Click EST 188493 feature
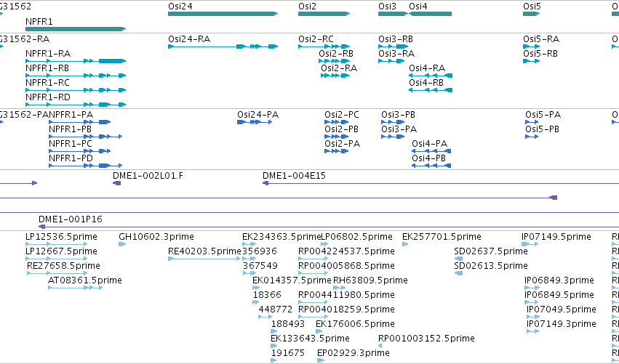This screenshot has width=619, height=364. pos(274,331)
